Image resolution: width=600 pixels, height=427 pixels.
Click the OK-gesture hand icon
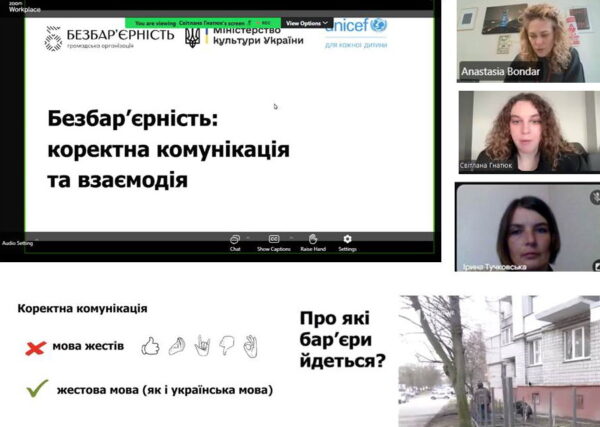point(251,346)
